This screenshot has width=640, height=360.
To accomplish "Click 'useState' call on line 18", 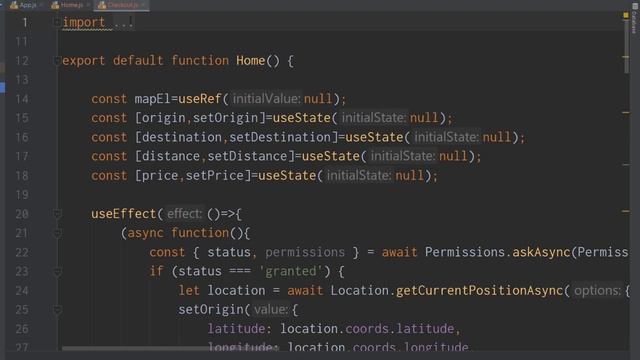I will (287, 176).
